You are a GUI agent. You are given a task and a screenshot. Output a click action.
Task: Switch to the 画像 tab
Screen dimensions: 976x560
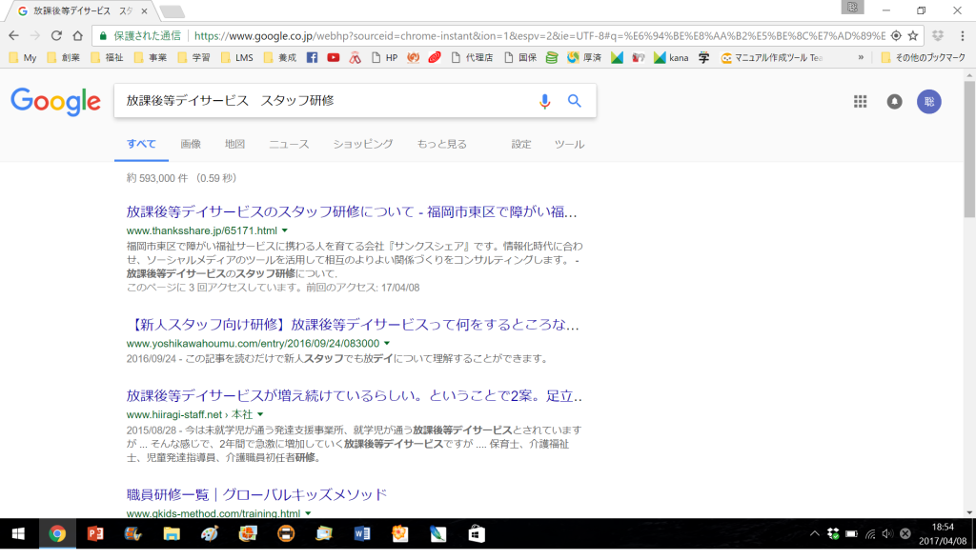point(191,145)
